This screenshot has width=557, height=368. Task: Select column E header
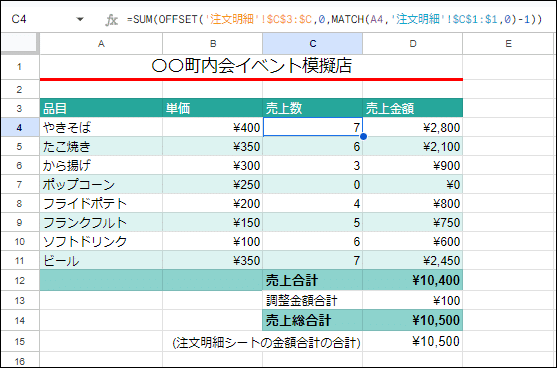pyautogui.click(x=509, y=44)
